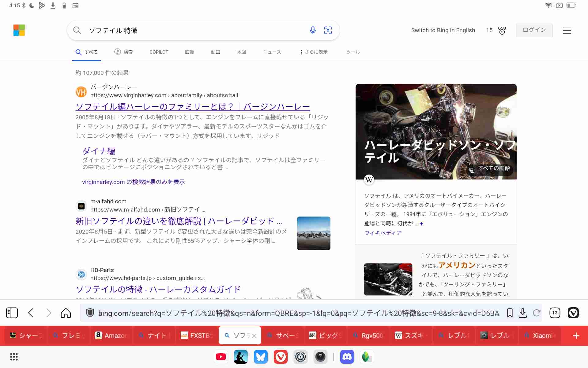
Task: Open the Vivaldi menu icon
Action: [x=573, y=313]
